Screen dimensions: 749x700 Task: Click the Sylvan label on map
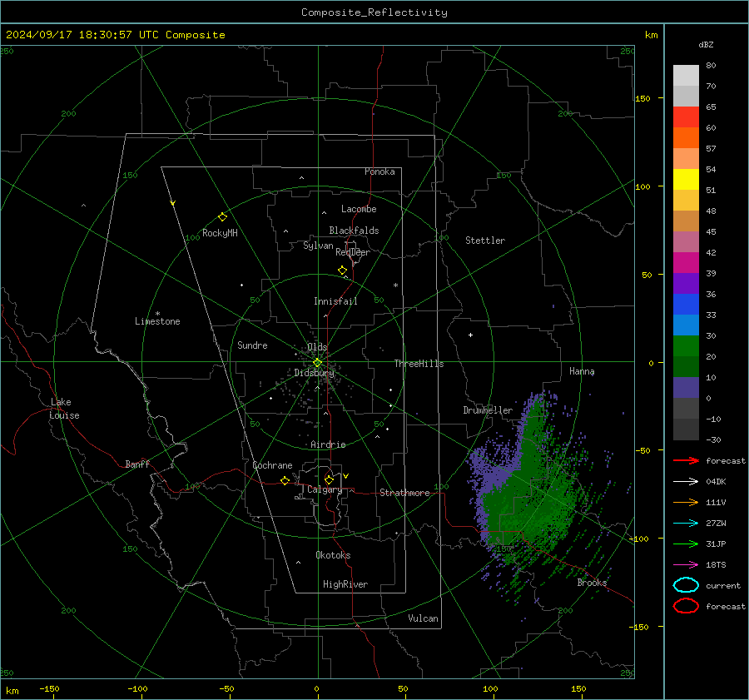pyautogui.click(x=318, y=246)
